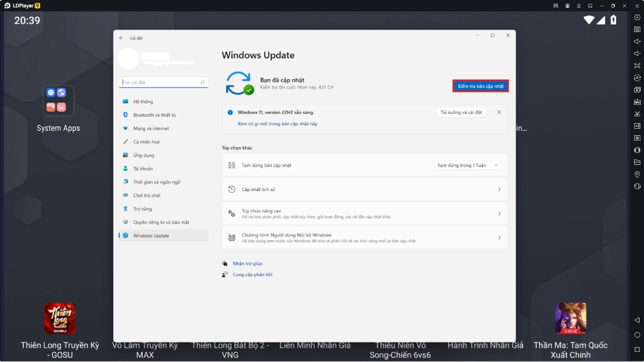The width and height of the screenshot is (644, 362).
Task: Launch Thần Ma: Tam Quốc Xuất Chinh game
Action: [570, 318]
